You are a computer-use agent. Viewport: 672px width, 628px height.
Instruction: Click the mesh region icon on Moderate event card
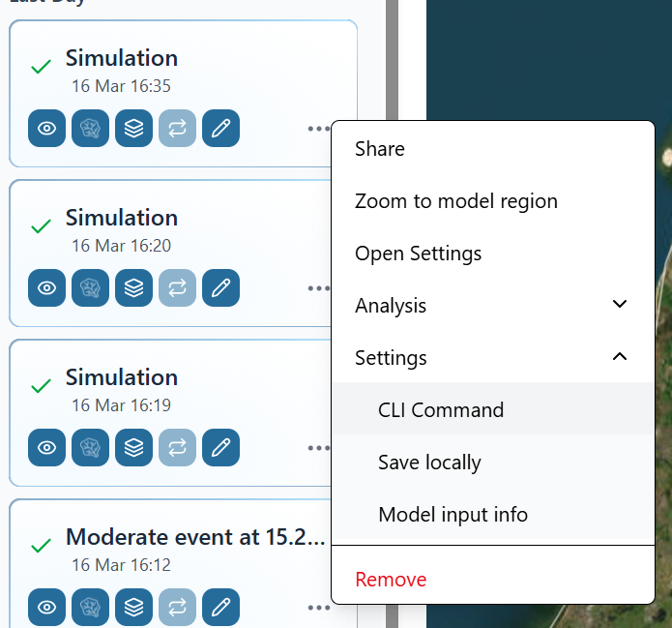[x=90, y=608]
